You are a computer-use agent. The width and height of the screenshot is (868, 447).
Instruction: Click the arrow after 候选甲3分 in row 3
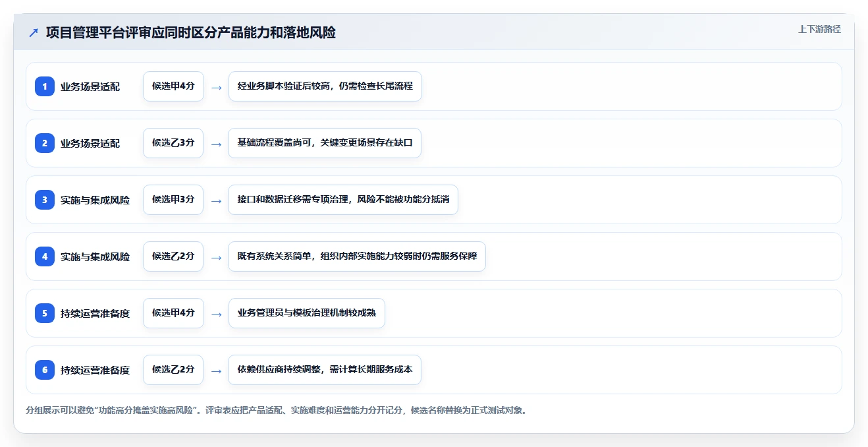(x=216, y=200)
